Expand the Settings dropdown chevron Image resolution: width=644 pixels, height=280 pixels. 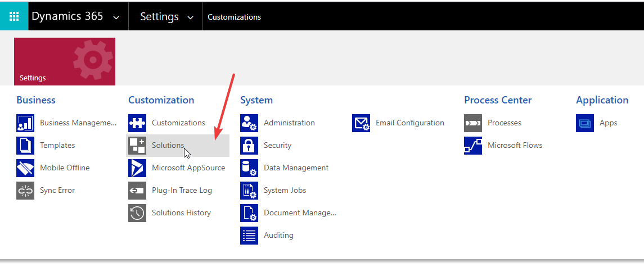click(x=190, y=17)
